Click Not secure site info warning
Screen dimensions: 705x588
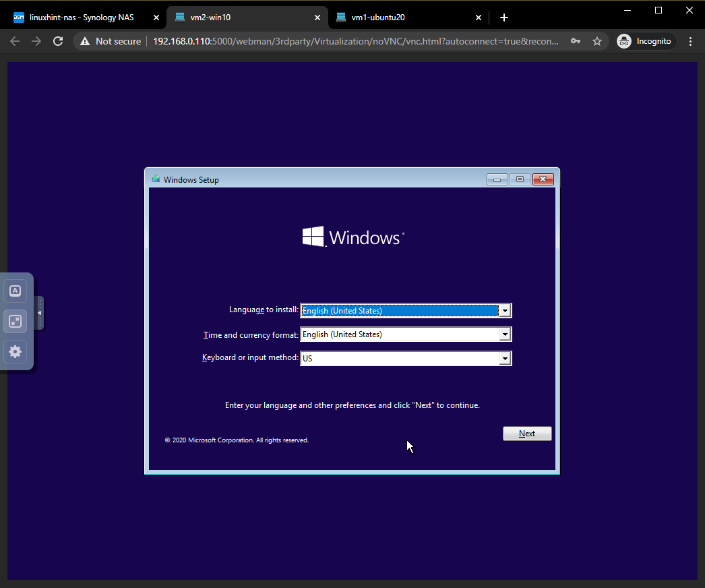(111, 41)
